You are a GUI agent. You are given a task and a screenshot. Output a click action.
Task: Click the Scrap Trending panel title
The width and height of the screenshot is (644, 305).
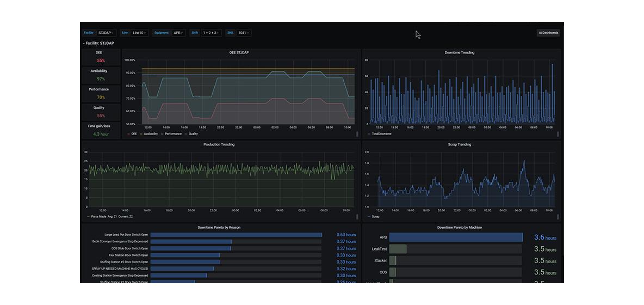point(459,144)
